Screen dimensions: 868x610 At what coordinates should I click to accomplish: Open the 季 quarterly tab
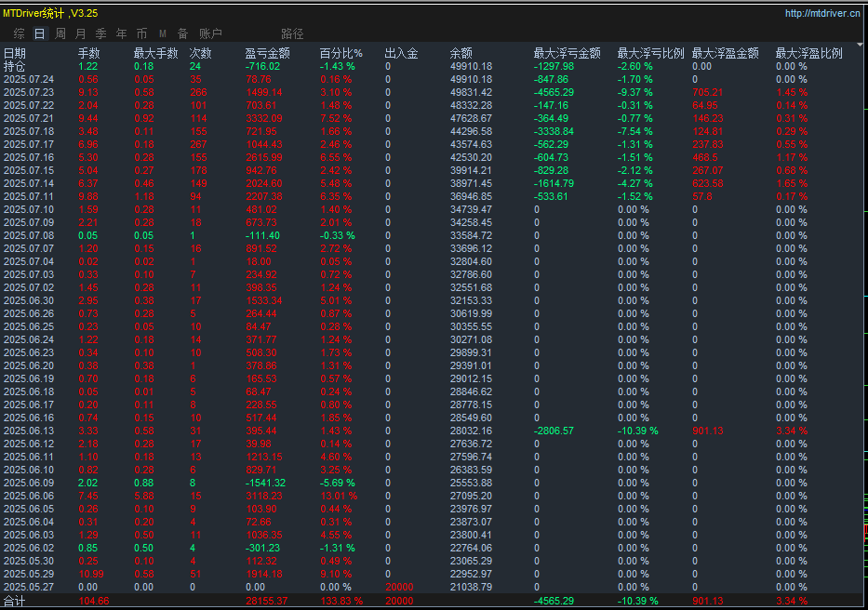pos(100,33)
